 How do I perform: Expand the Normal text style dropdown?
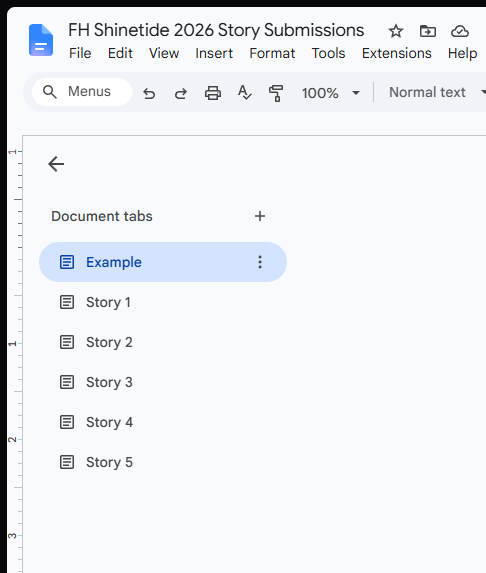click(437, 92)
